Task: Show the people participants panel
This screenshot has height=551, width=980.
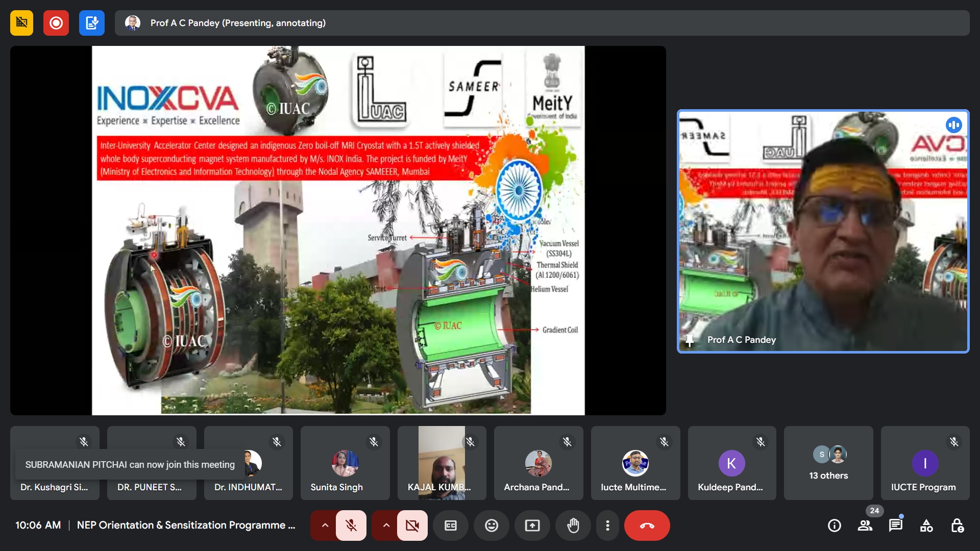Action: [865, 525]
